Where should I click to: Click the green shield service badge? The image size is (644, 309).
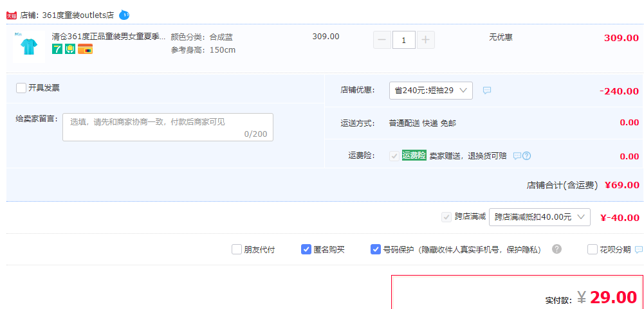70,49
